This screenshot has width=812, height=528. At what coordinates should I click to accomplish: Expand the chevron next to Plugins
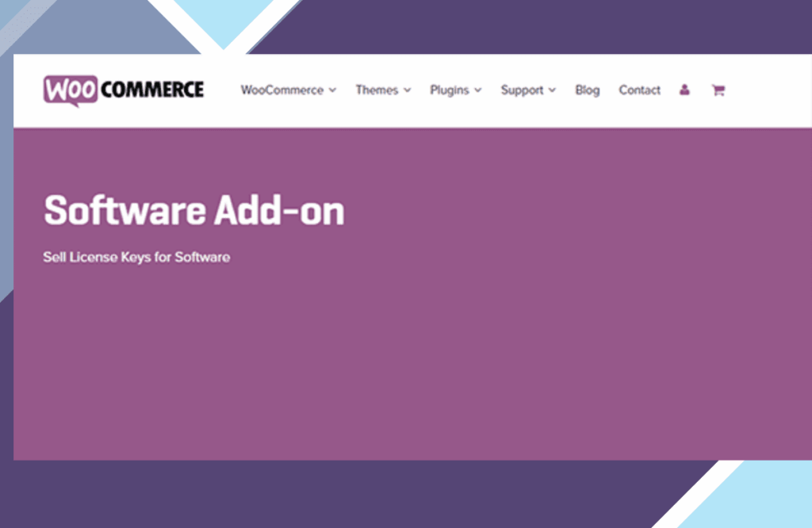(478, 90)
